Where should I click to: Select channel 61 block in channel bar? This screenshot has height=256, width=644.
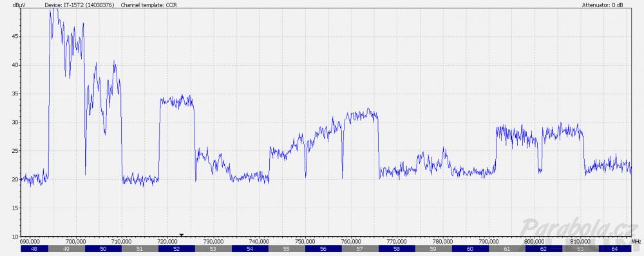507,249
